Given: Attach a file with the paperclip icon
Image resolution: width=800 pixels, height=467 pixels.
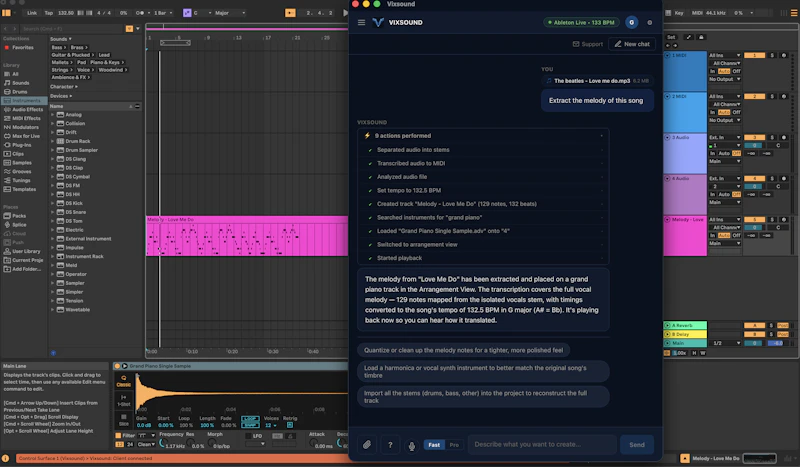Looking at the screenshot, I should click(x=367, y=445).
